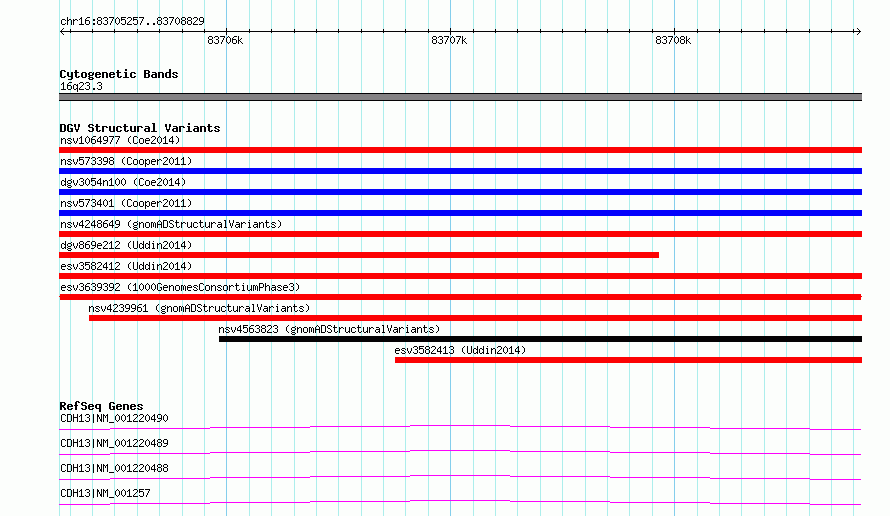Click magenta line of CDH13|NM_001257 transcript

[460, 502]
